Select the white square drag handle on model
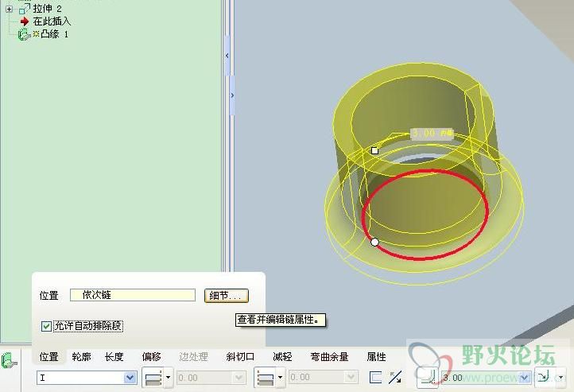Image resolution: width=574 pixels, height=392 pixels. 374,150
